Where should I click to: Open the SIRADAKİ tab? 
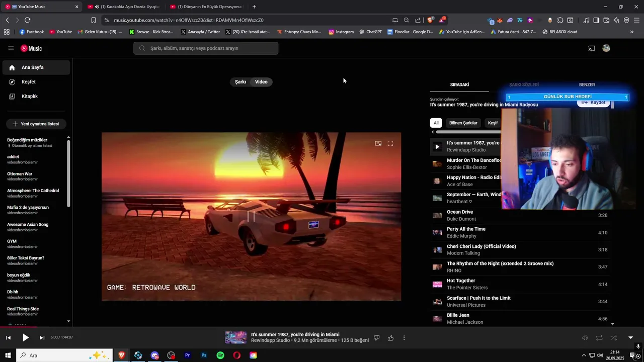coord(459,84)
